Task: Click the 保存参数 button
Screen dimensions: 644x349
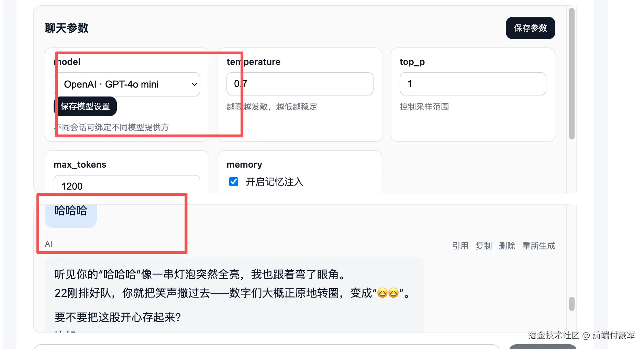Action: pos(530,28)
